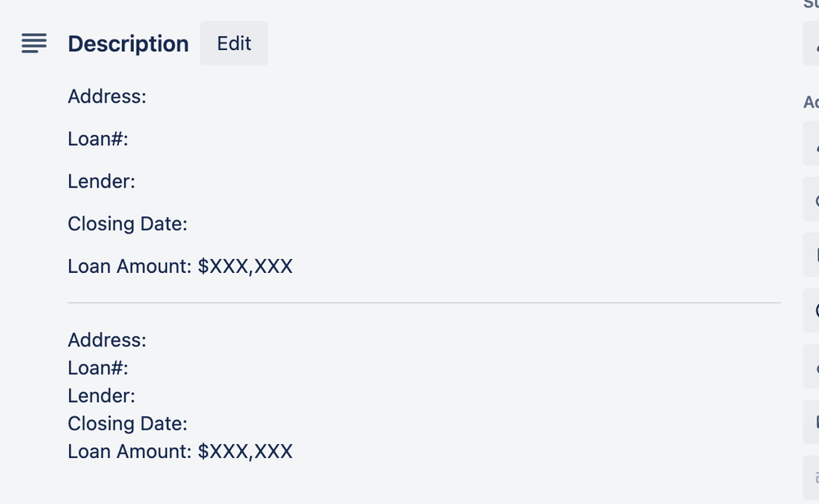819x504 pixels.
Task: Open the cut-off Members button under Add to card
Action: (811, 143)
